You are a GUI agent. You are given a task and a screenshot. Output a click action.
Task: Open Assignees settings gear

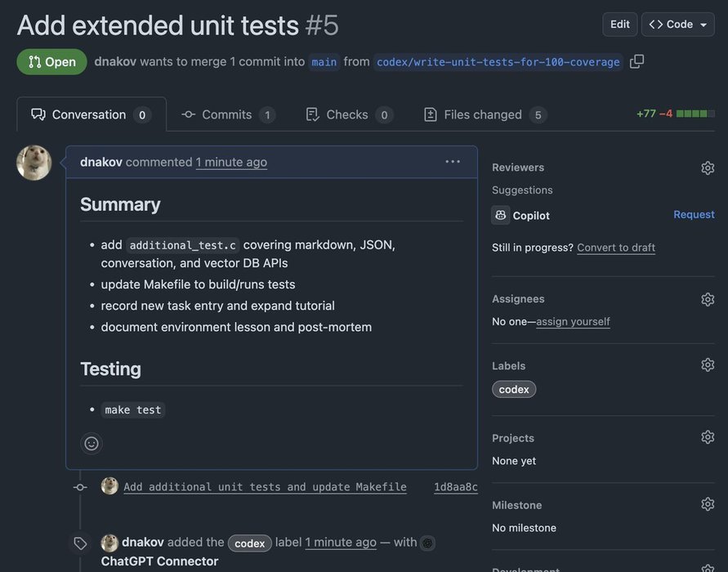click(708, 299)
